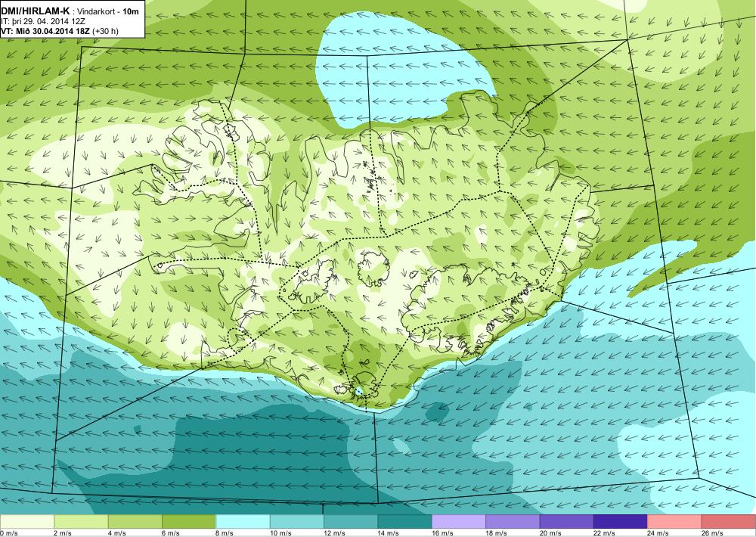The image size is (756, 537).
Task: Click the light pink 24–26 m/s legend swatch
Action: pos(675,522)
